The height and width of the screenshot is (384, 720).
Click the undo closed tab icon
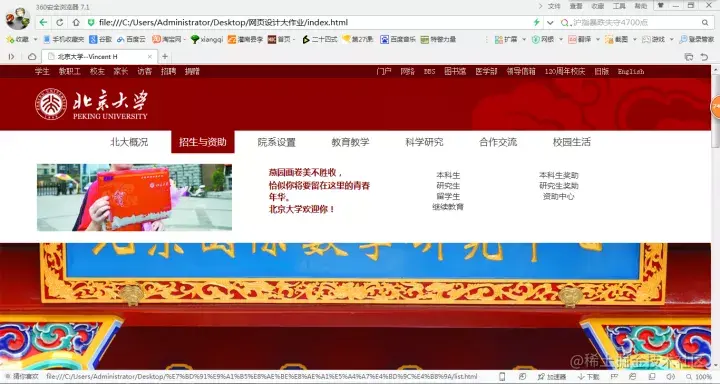[x=704, y=56]
